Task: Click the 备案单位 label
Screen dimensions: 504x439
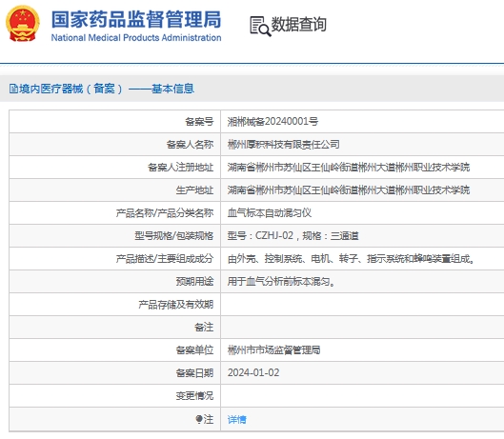Action: coord(194,349)
